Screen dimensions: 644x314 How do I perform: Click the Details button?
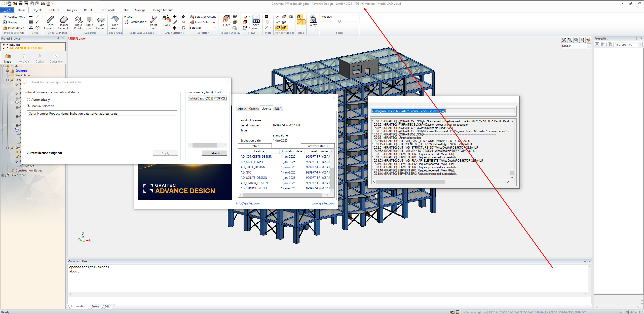coord(255,146)
